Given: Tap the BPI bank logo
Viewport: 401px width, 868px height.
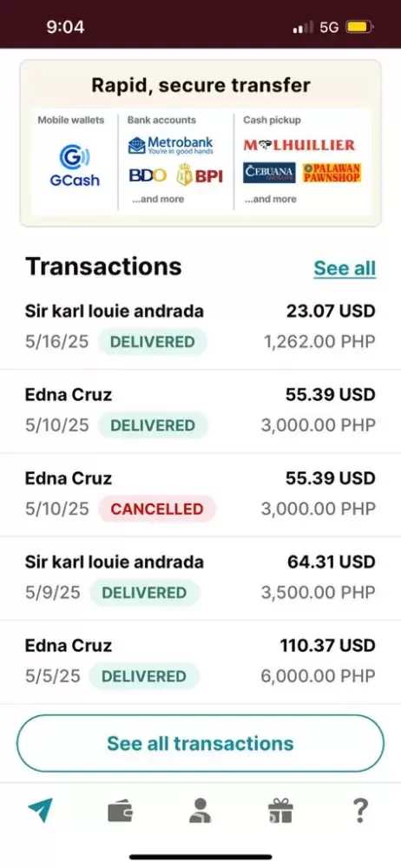Looking at the screenshot, I should [x=200, y=175].
